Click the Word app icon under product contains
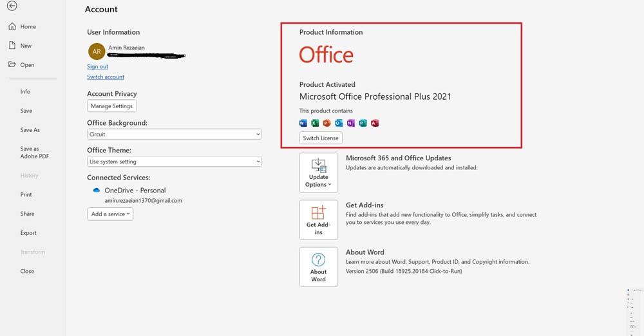Screen dimensions: 644x336 pos(303,123)
